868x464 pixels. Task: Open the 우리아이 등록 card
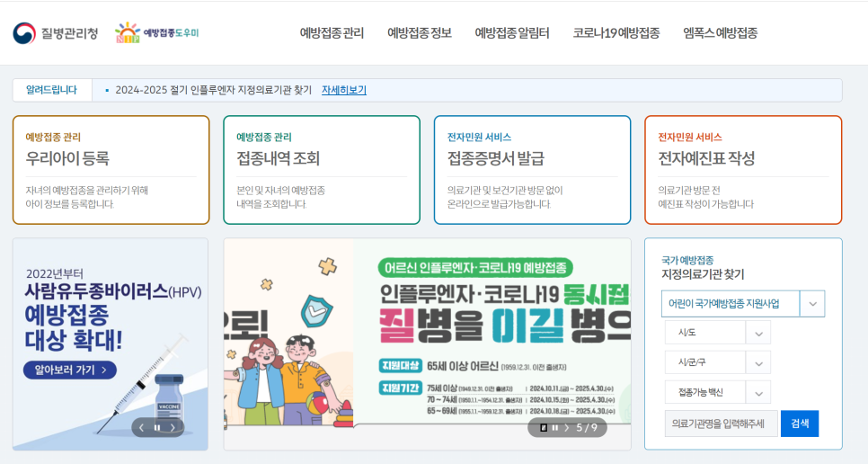pos(111,170)
